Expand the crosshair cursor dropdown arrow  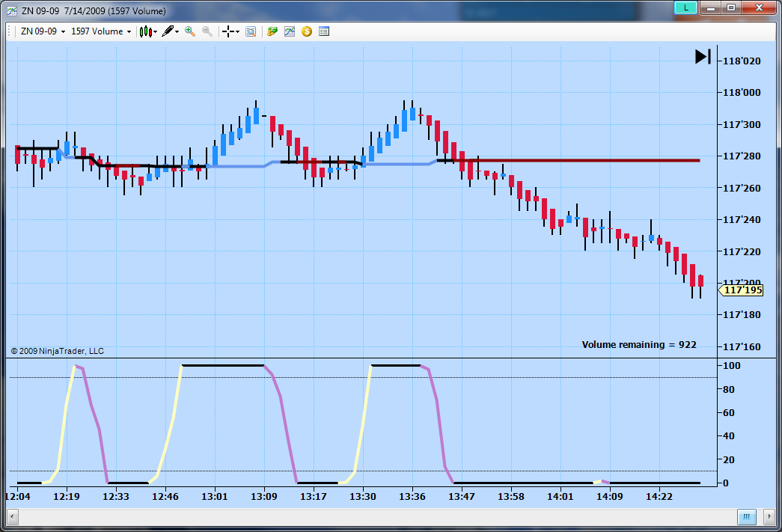pos(237,32)
